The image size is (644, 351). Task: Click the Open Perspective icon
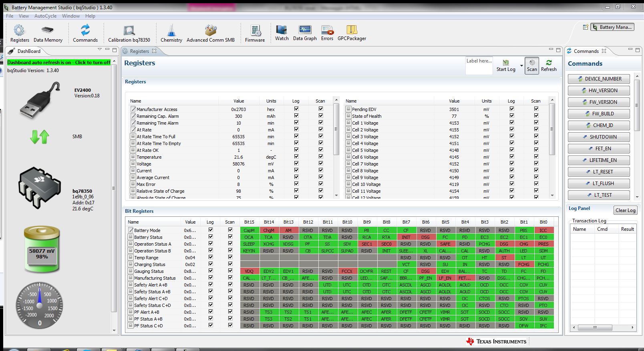tap(586, 27)
